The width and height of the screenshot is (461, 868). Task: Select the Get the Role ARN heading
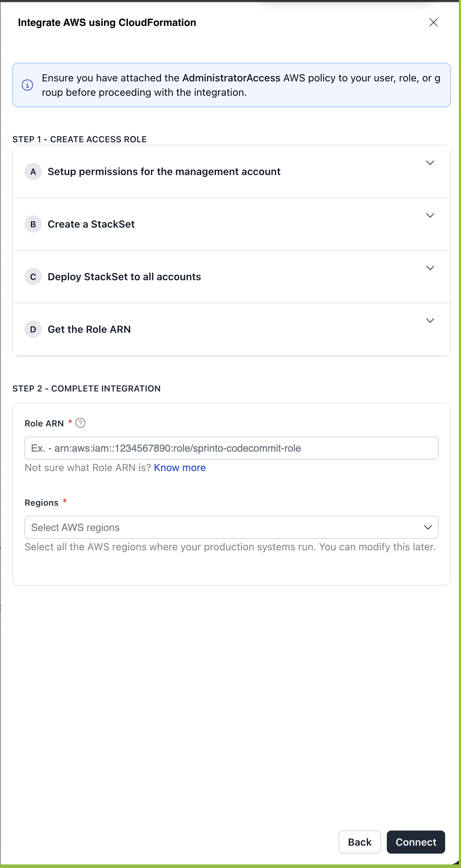tap(89, 330)
